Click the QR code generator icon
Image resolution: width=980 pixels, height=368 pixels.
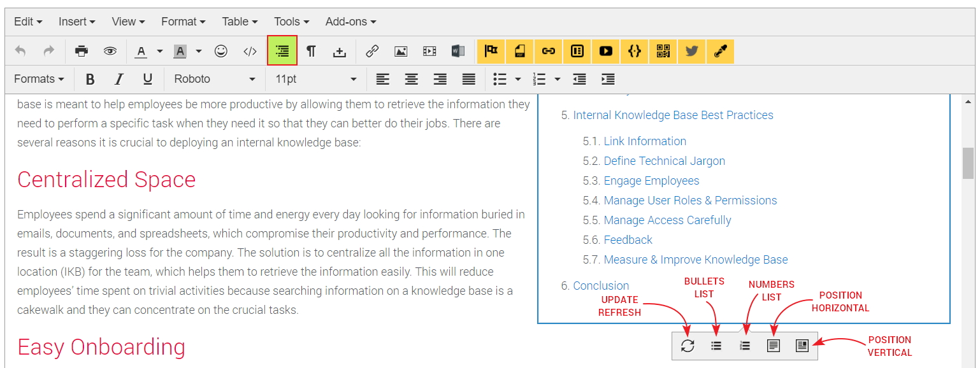[663, 51]
